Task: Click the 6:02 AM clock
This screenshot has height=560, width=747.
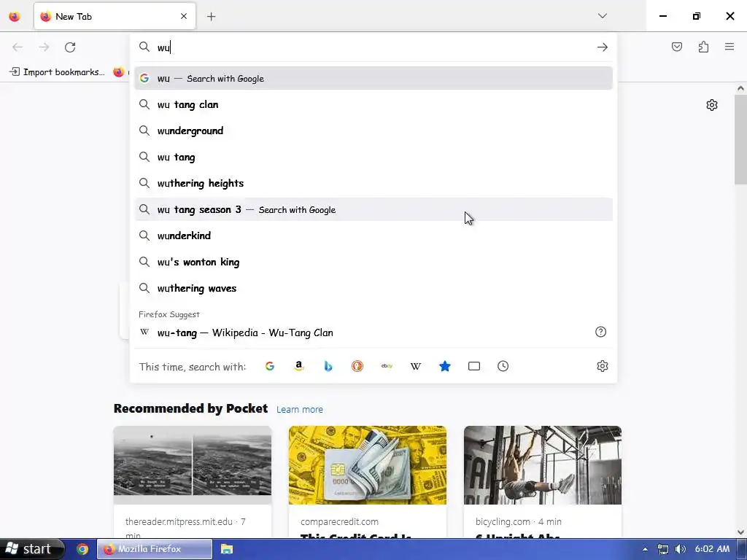Action: (x=712, y=549)
